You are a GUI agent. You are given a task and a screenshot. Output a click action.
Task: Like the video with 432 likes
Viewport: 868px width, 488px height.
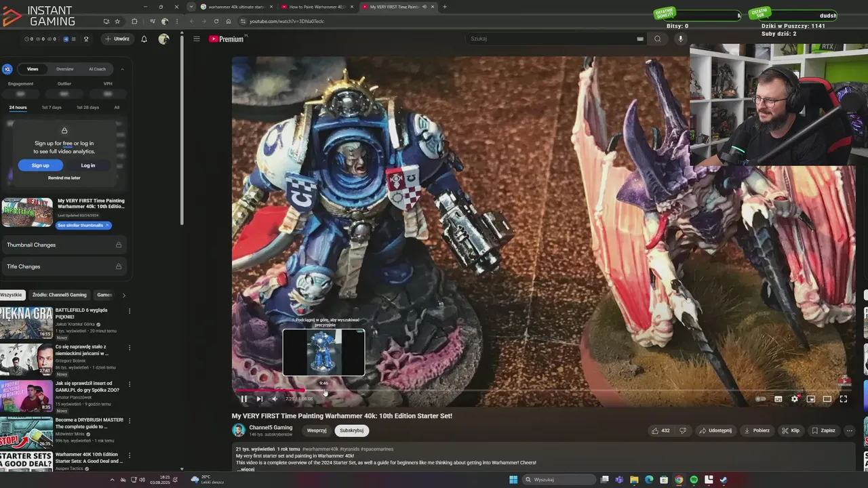[660, 430]
